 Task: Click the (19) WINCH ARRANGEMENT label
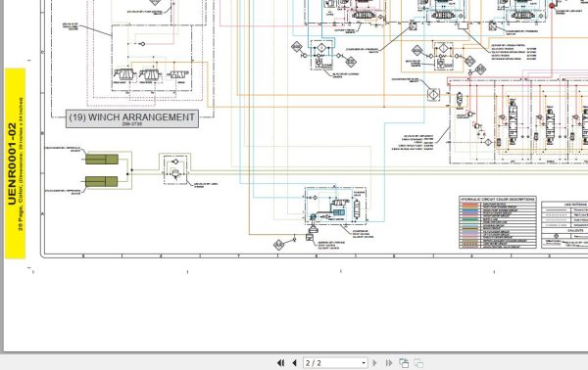pos(132,118)
